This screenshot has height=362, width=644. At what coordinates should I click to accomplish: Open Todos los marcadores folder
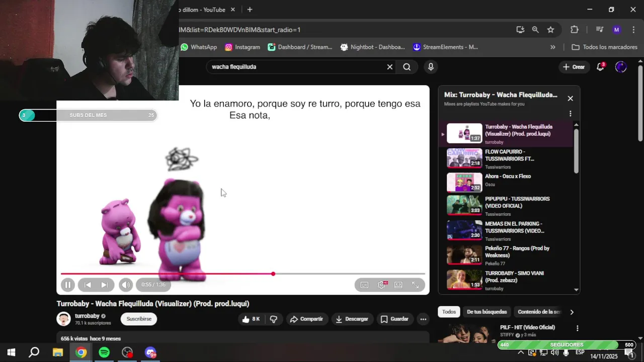[604, 47]
